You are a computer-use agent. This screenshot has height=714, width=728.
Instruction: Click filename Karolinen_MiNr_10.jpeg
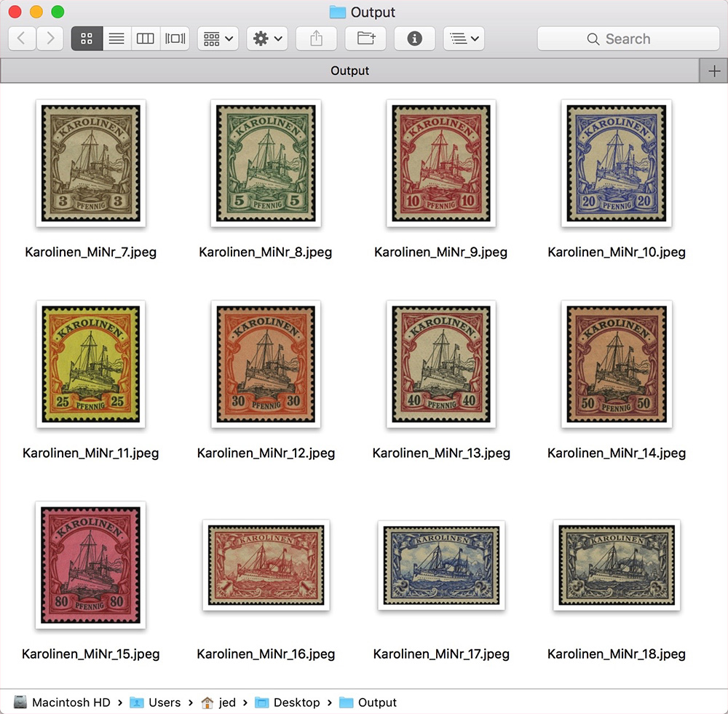(617, 252)
